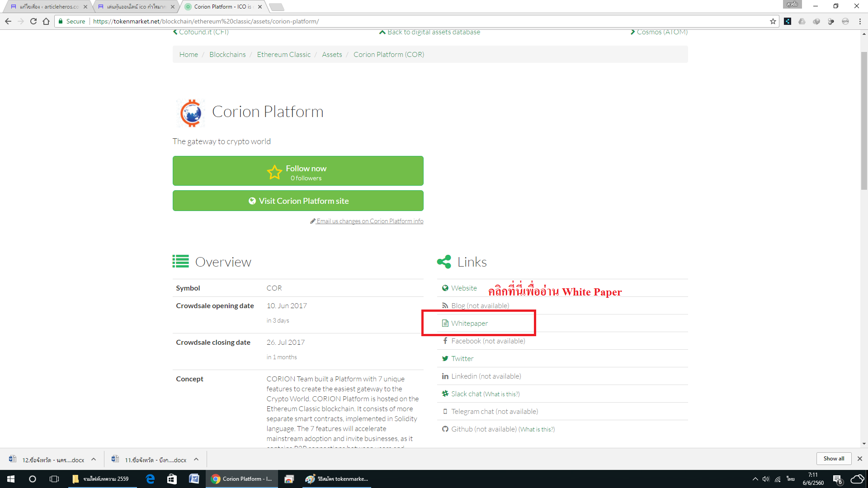The width and height of the screenshot is (868, 488).
Task: Click What is this? next to Slack chat
Action: click(501, 394)
